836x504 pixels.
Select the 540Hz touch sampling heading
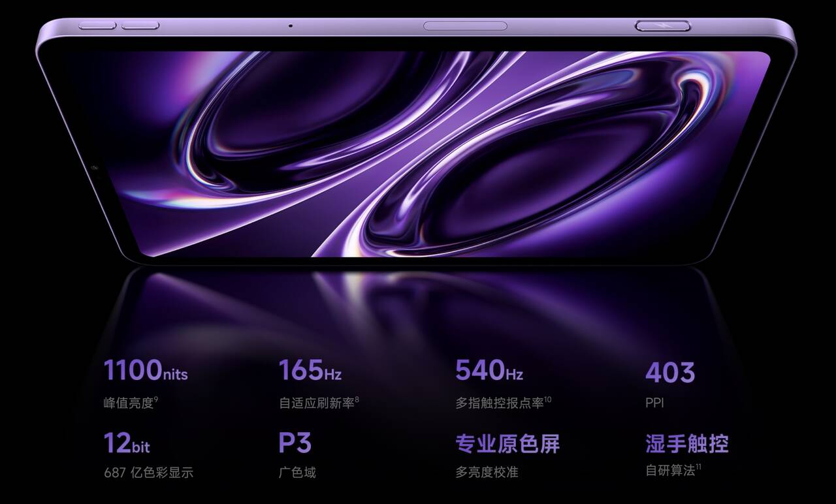489,370
